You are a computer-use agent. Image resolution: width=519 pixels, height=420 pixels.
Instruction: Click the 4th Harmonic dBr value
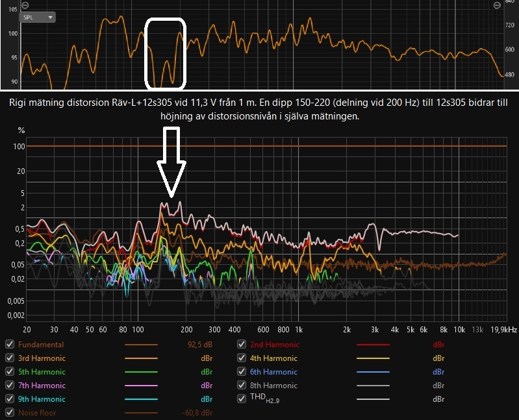[438, 358]
